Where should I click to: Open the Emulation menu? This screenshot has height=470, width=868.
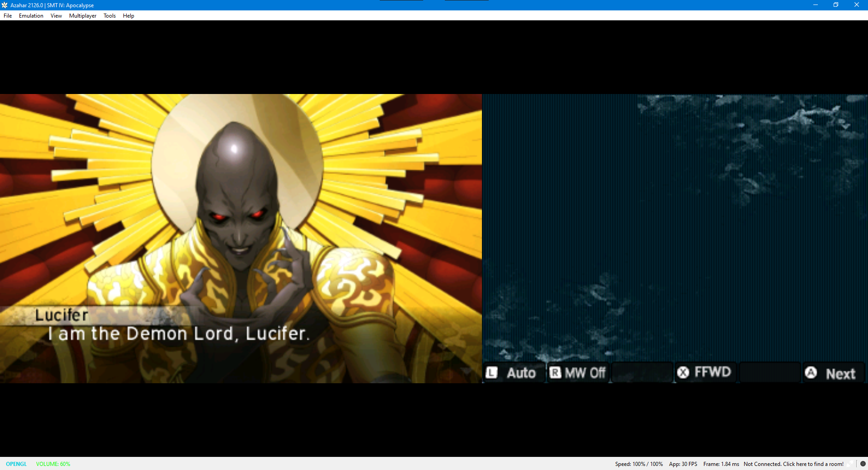[x=31, y=16]
